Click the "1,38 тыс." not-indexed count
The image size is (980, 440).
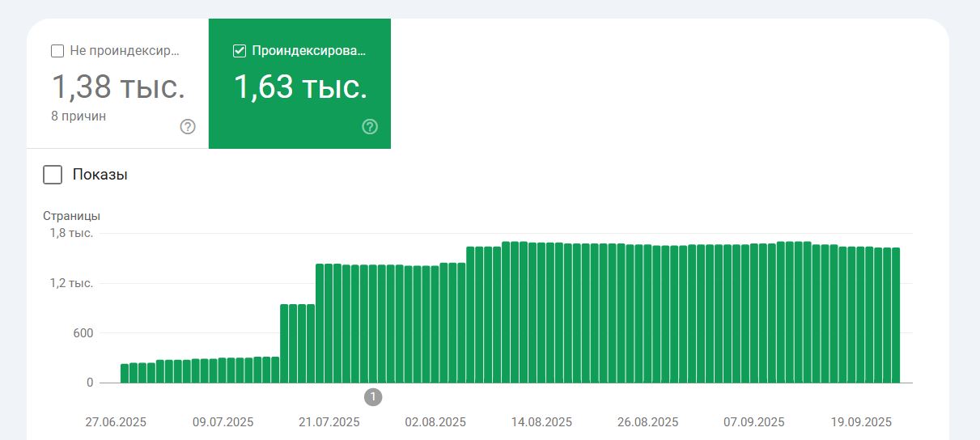pyautogui.click(x=118, y=86)
